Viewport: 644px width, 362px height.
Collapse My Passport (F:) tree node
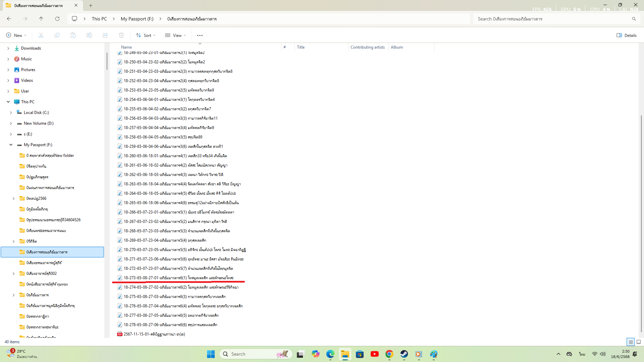(x=11, y=145)
